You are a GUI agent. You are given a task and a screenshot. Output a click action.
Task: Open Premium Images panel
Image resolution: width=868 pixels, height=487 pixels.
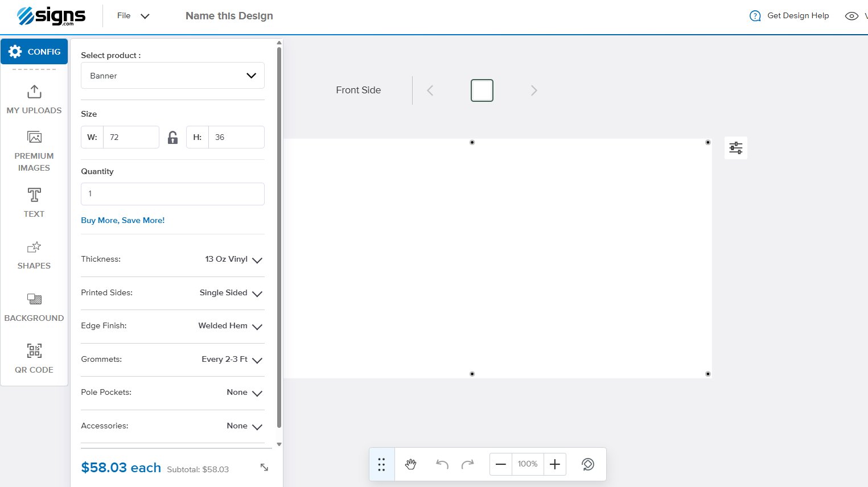[x=34, y=151]
